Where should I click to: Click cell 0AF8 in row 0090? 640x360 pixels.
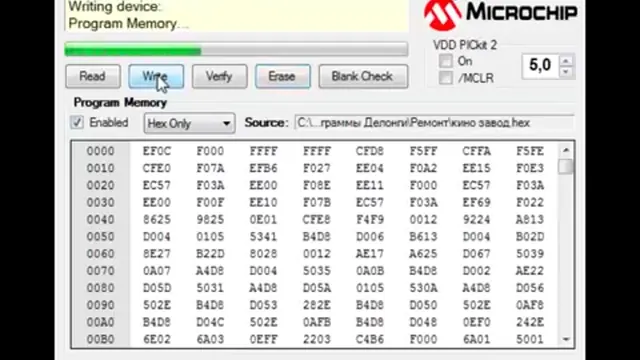[x=530, y=305]
